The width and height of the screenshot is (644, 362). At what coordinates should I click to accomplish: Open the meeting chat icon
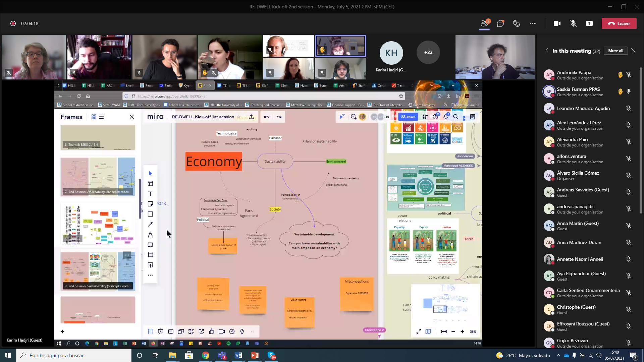click(x=500, y=23)
